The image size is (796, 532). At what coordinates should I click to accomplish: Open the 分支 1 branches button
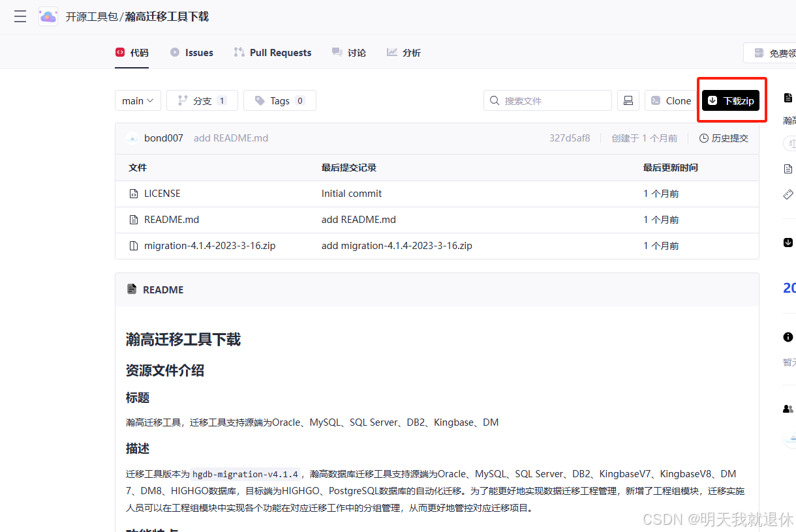[x=202, y=100]
